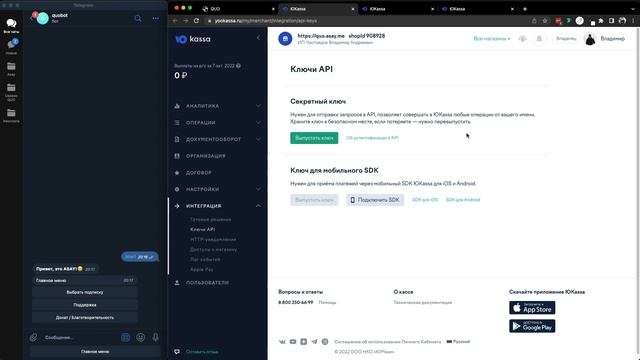Screen dimensions: 640x360
Task: Open the Telegram social icon in footer
Action: pos(314,342)
